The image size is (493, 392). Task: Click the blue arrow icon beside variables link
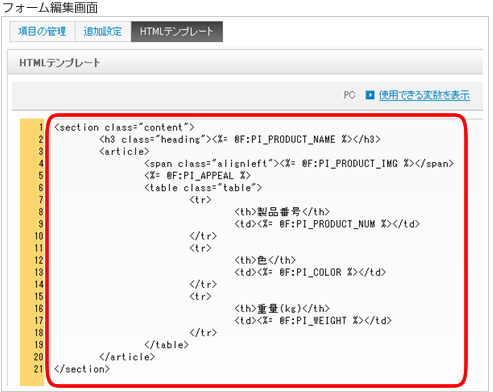tap(370, 95)
